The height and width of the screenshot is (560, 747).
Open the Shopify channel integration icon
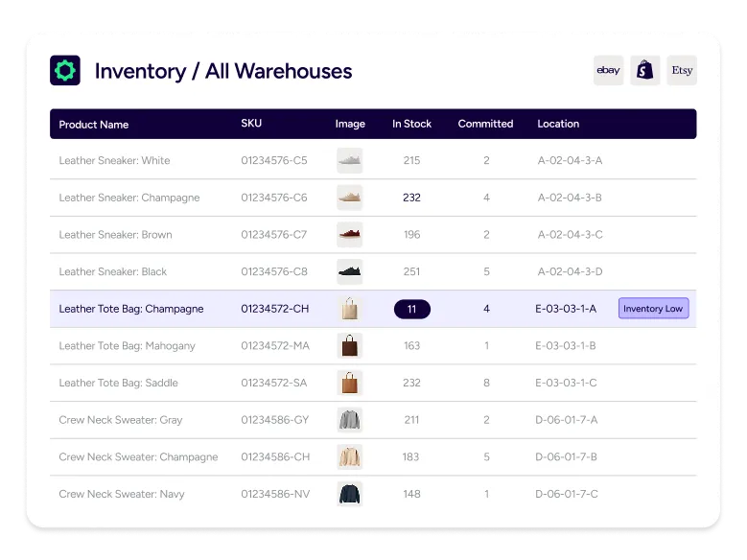tap(645, 70)
